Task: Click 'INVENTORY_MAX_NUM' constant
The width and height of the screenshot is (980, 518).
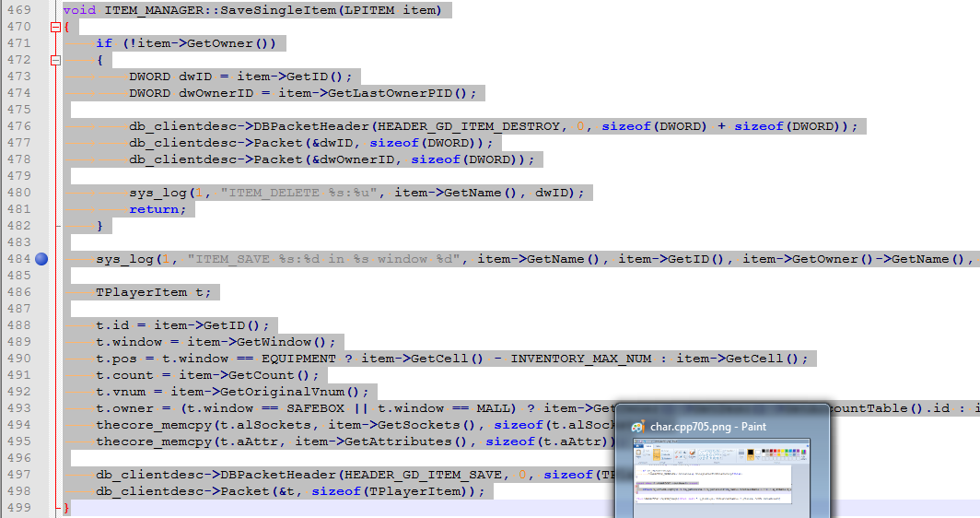Action: (581, 359)
